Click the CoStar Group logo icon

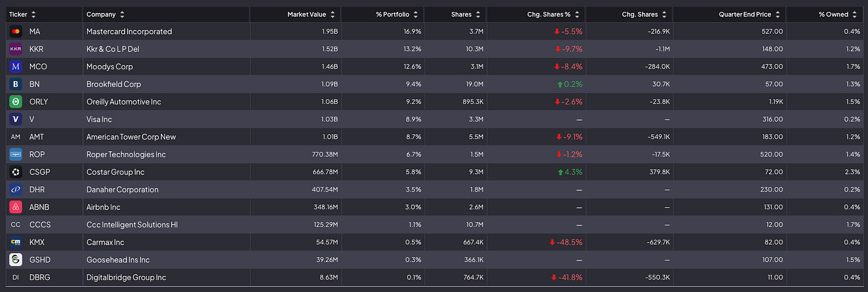point(16,172)
